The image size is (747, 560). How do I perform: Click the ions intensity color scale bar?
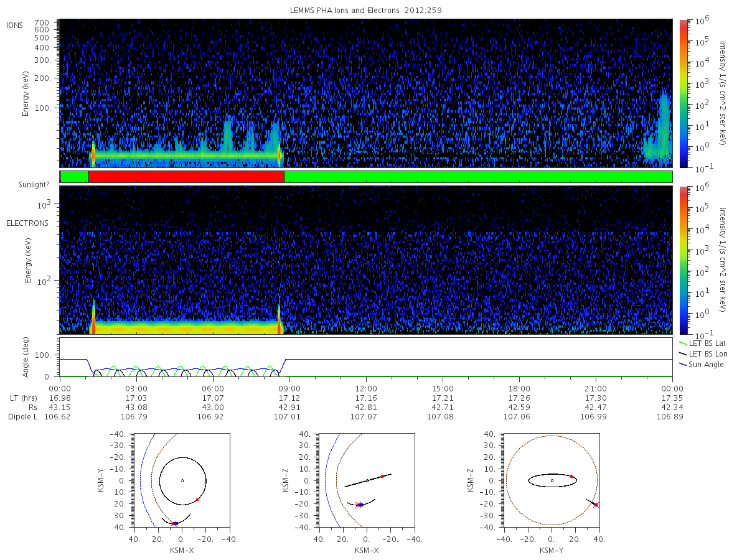point(684,93)
